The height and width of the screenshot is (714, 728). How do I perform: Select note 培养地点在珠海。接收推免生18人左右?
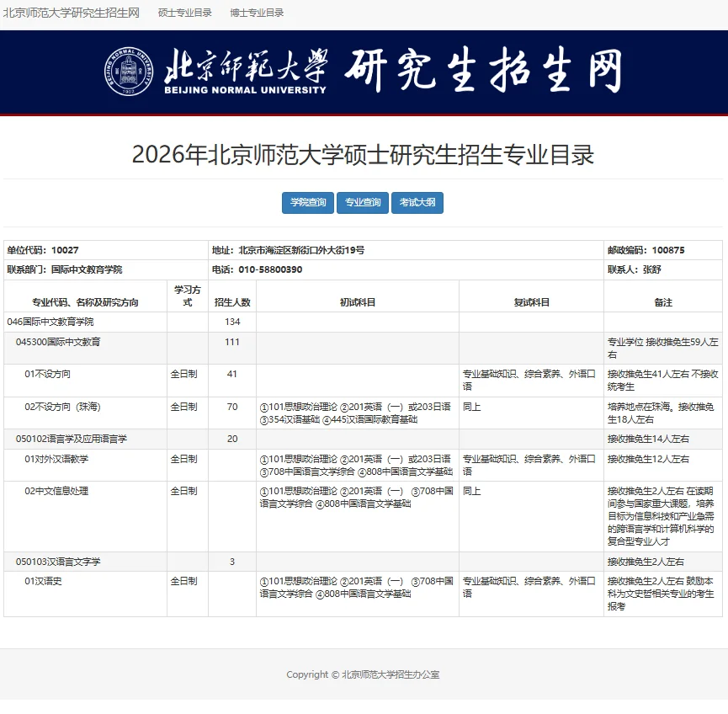tap(662, 413)
